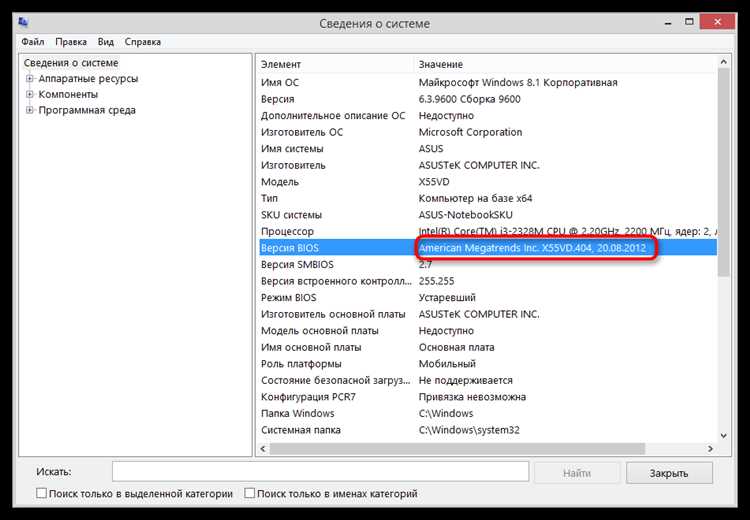Screen dimensions: 750x520
Task: Select the Изготовитель ОС row
Action: (x=488, y=132)
